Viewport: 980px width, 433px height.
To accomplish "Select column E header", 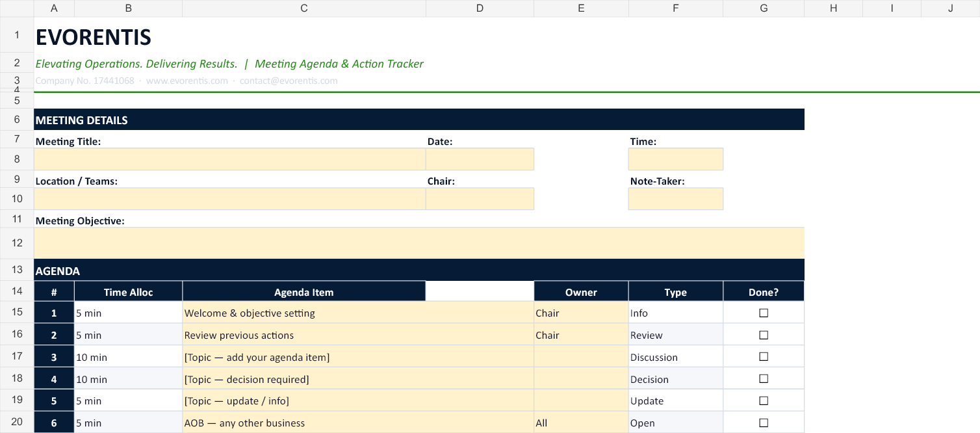I will [x=581, y=8].
